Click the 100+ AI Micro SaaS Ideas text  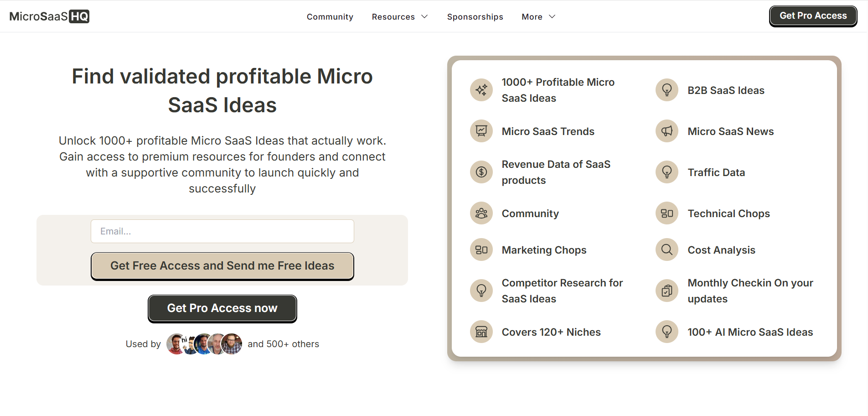[750, 332]
